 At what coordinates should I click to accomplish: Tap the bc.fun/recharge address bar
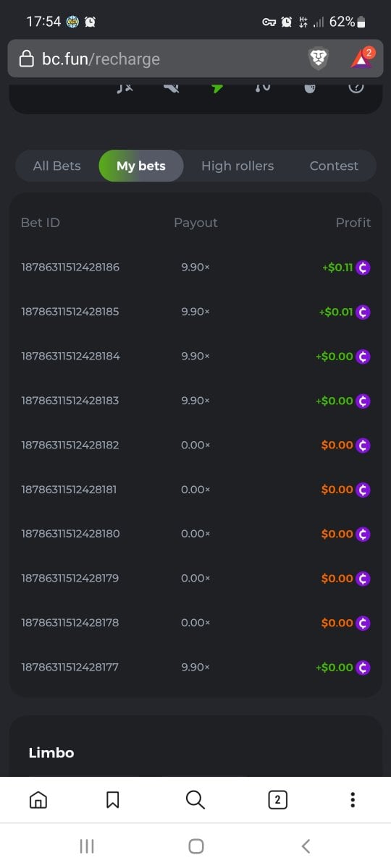(x=159, y=59)
